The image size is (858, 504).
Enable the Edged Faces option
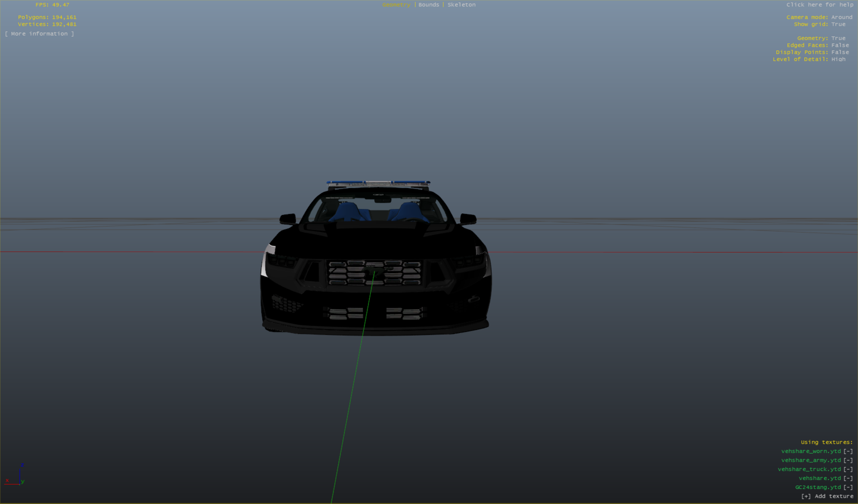pos(840,45)
